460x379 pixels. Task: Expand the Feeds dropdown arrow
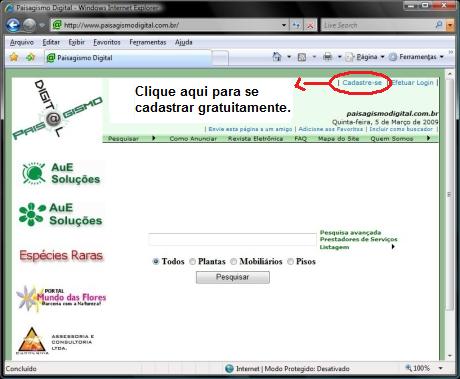(x=314, y=57)
